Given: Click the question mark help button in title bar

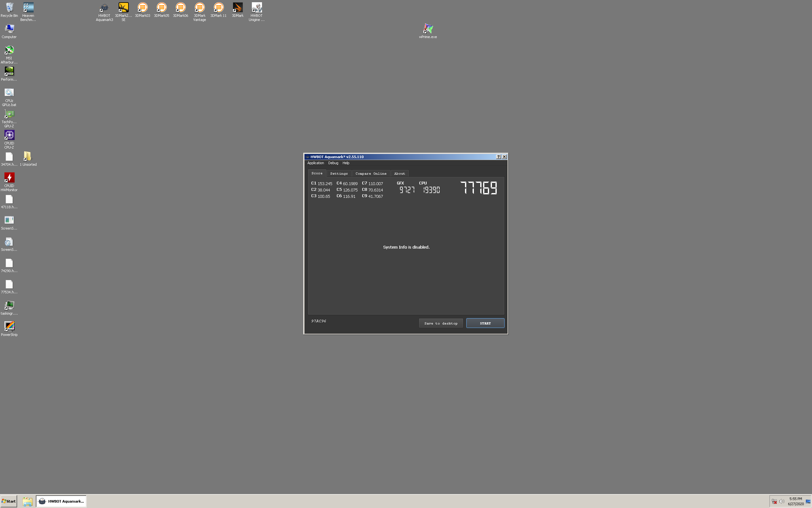Looking at the screenshot, I should (x=499, y=157).
